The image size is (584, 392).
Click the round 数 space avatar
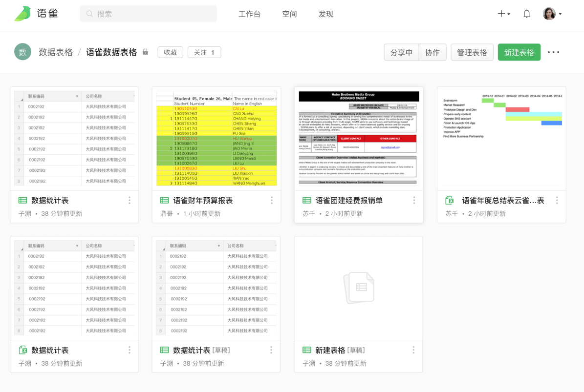(22, 52)
